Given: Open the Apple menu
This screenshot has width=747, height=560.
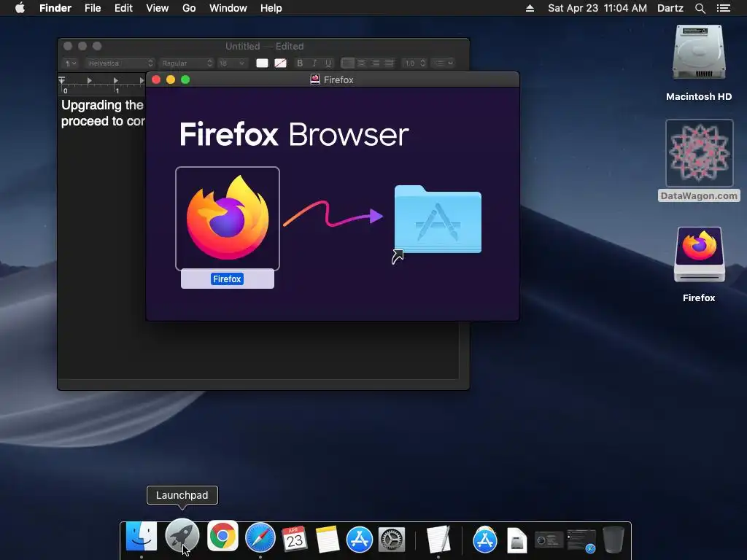Looking at the screenshot, I should (x=20, y=8).
